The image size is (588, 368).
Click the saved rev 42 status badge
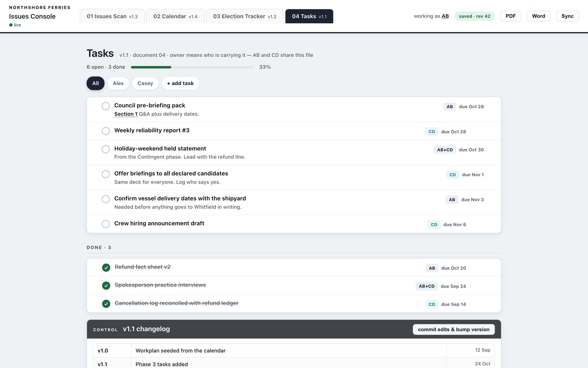(474, 16)
